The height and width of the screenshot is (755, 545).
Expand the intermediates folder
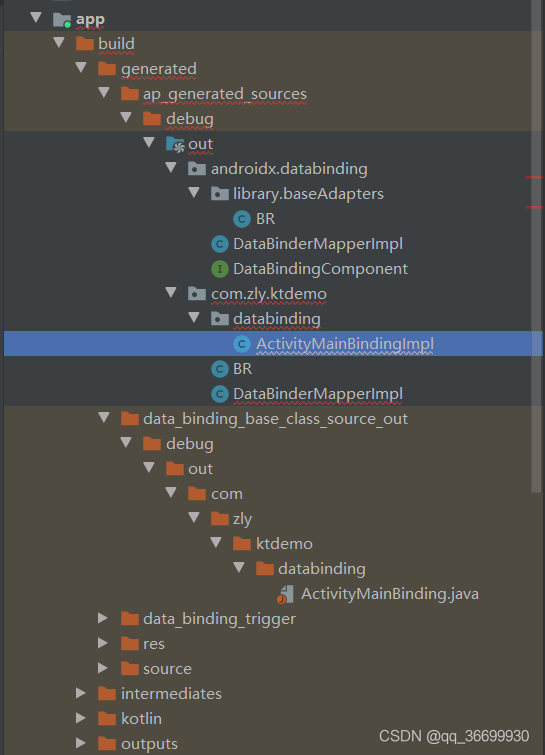click(80, 693)
